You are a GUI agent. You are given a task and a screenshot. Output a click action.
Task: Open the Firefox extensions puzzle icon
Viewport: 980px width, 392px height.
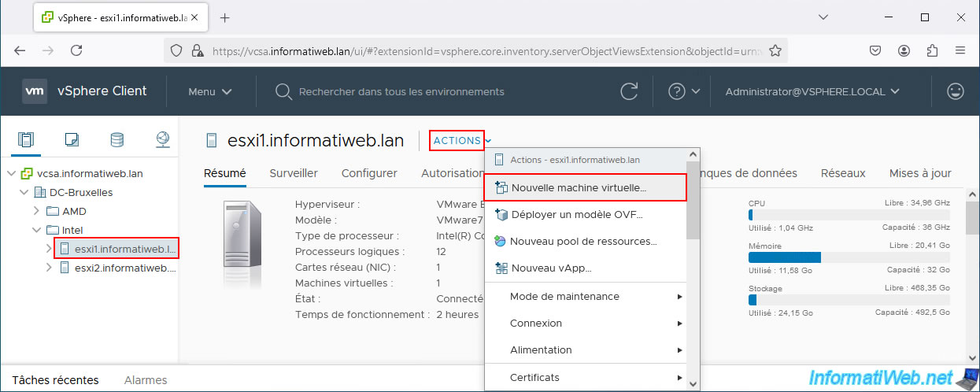click(932, 50)
